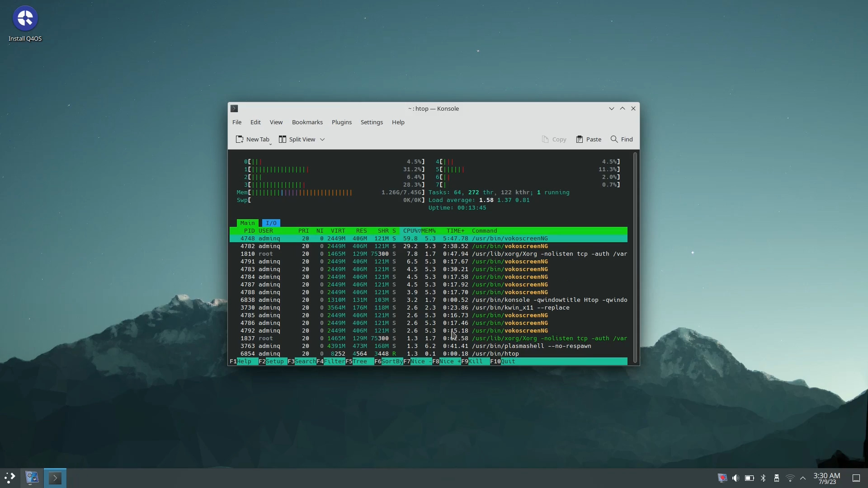The image size is (868, 488).
Task: Click the volume icon in the system tray
Action: tap(736, 478)
